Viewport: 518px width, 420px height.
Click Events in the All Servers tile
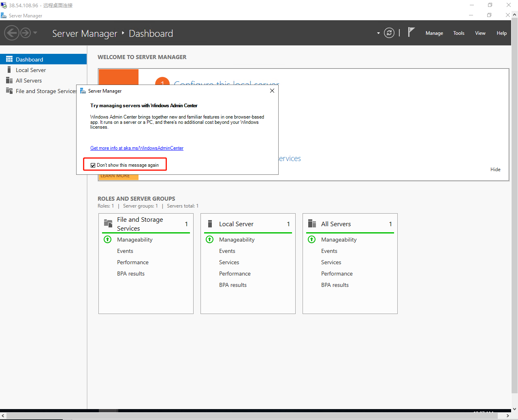point(329,251)
